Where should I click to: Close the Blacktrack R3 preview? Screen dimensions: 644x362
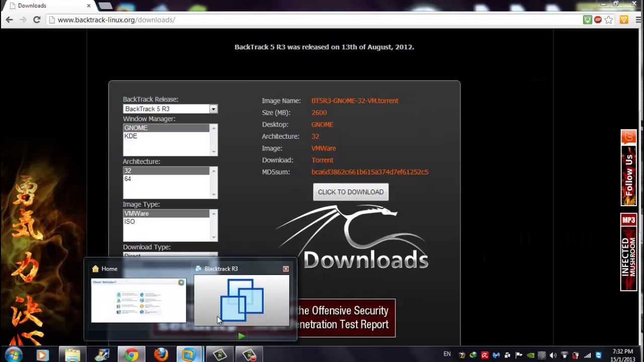coord(286,269)
